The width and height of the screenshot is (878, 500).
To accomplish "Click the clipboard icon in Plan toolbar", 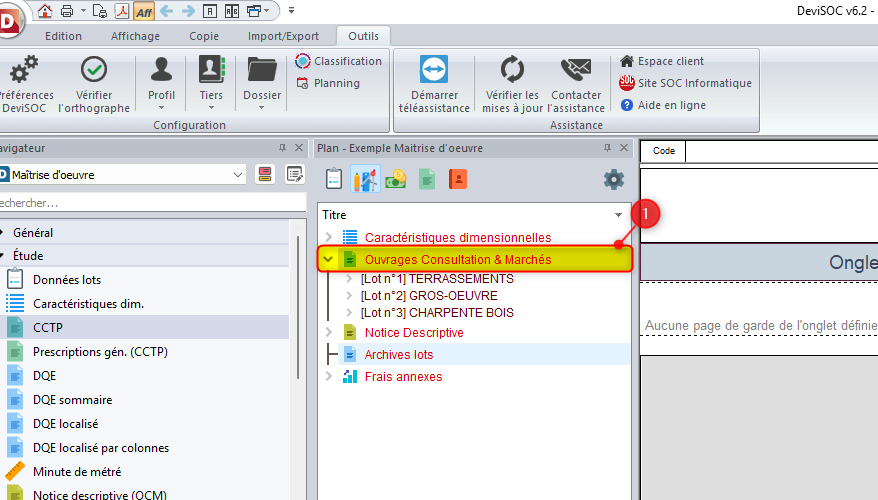I will pyautogui.click(x=334, y=179).
